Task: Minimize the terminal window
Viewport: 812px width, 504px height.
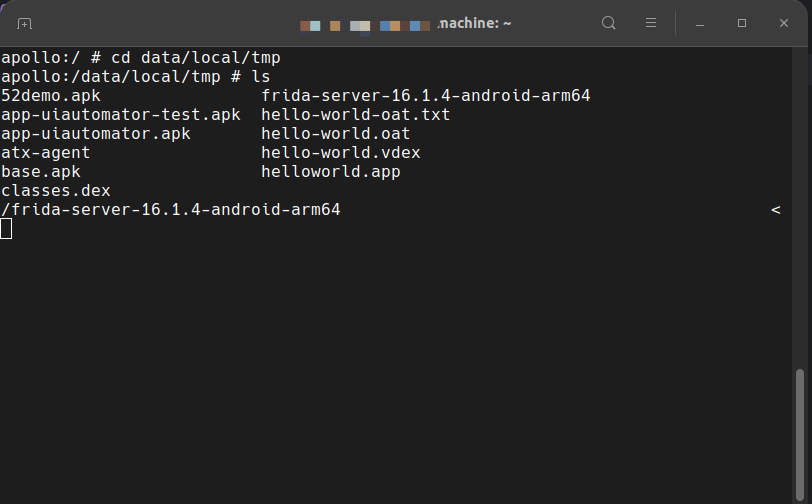Action: [x=700, y=23]
